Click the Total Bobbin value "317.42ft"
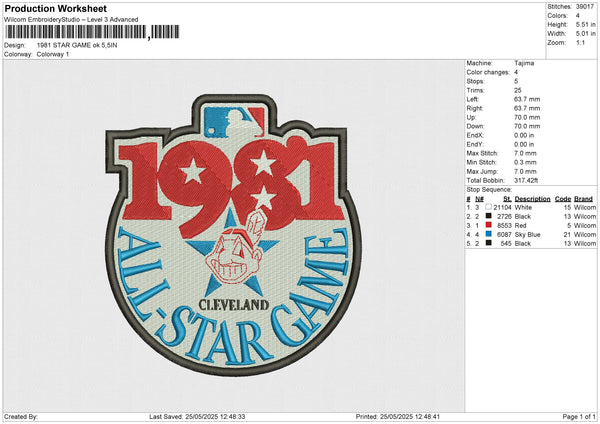The width and height of the screenshot is (600, 424). pyautogui.click(x=526, y=180)
